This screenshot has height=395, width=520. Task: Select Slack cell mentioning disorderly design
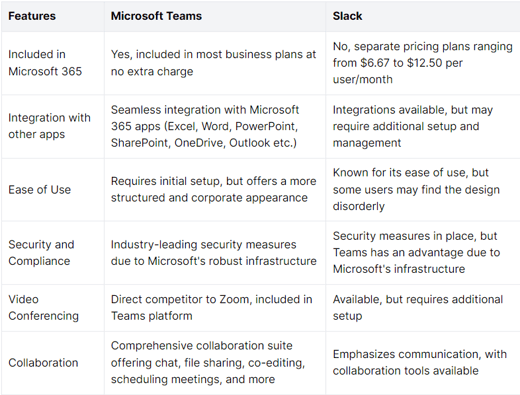pyautogui.click(x=416, y=189)
